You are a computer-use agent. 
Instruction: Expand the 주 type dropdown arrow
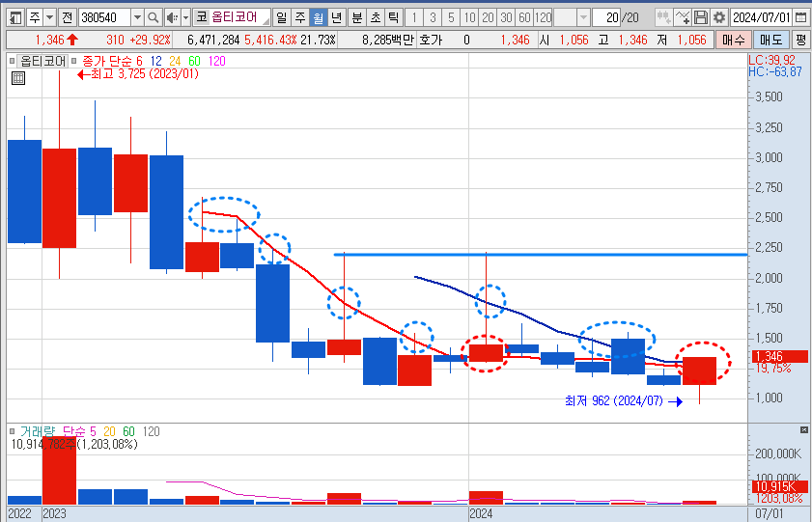tap(49, 17)
